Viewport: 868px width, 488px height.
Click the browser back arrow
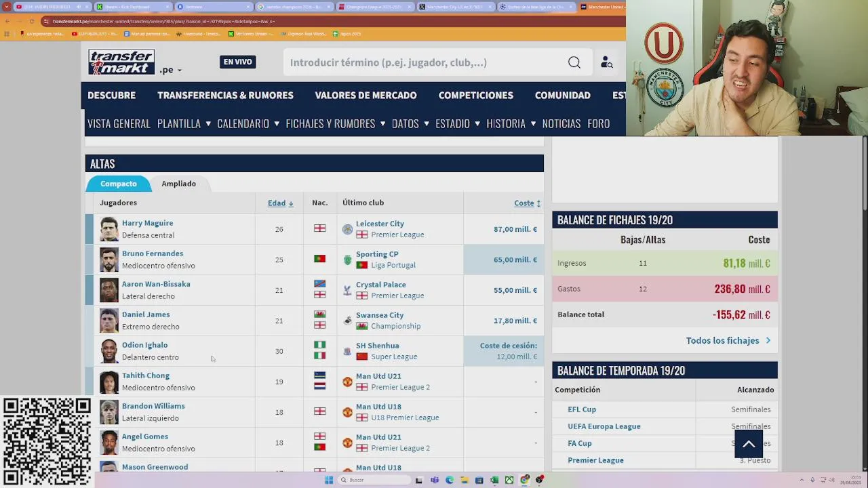pos(7,21)
